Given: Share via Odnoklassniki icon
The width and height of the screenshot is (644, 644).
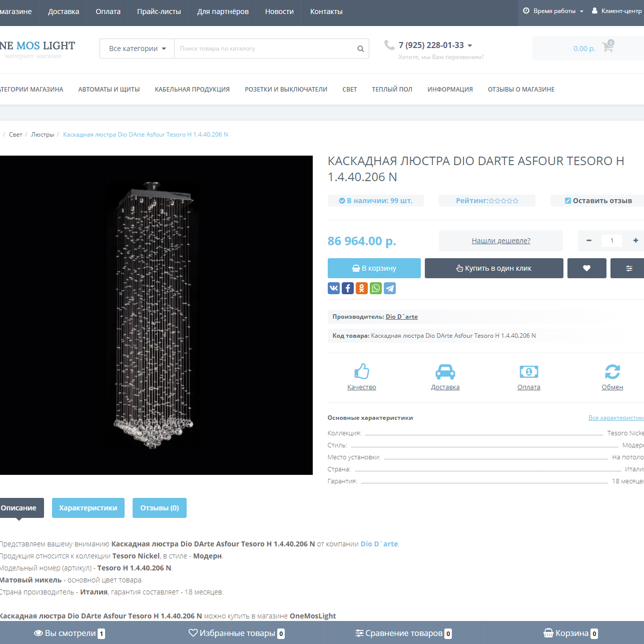Looking at the screenshot, I should point(362,288).
